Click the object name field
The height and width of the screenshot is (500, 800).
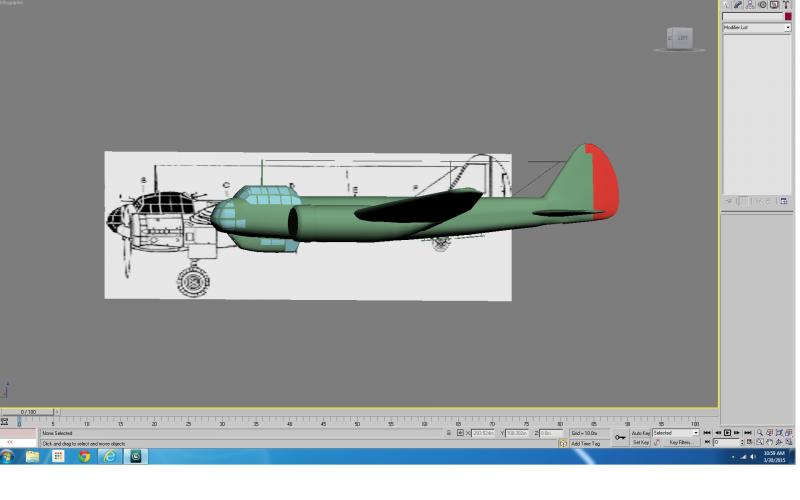coord(753,16)
